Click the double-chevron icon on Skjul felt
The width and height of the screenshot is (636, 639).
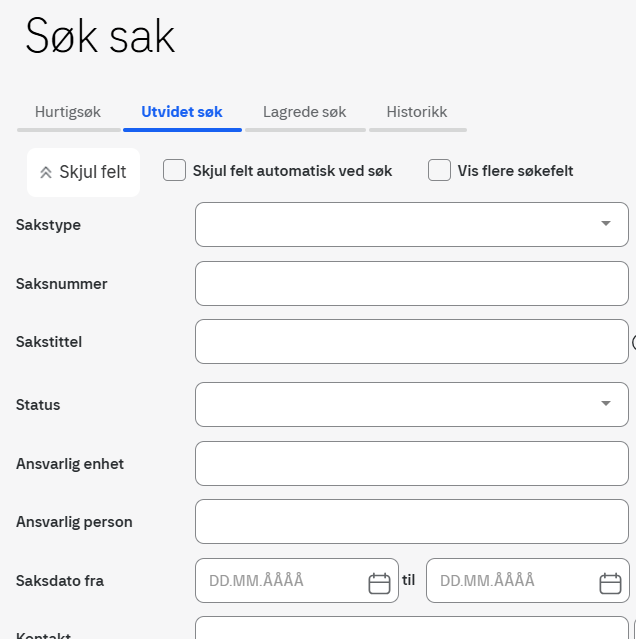45,172
